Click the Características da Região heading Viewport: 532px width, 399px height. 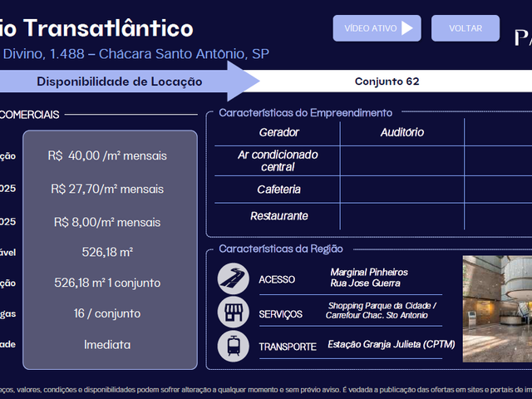click(281, 249)
